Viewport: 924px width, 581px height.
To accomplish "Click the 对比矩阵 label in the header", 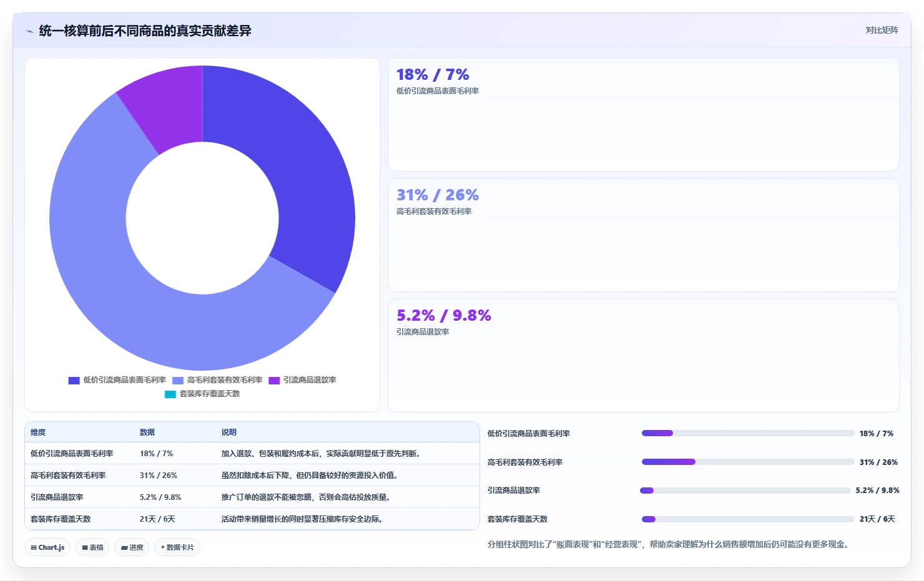I will (882, 31).
